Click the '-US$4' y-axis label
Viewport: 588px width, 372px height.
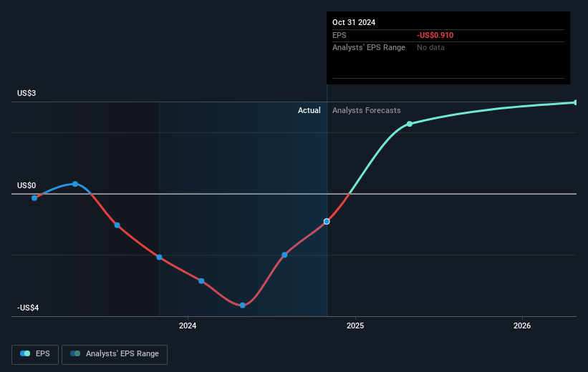tap(28, 308)
